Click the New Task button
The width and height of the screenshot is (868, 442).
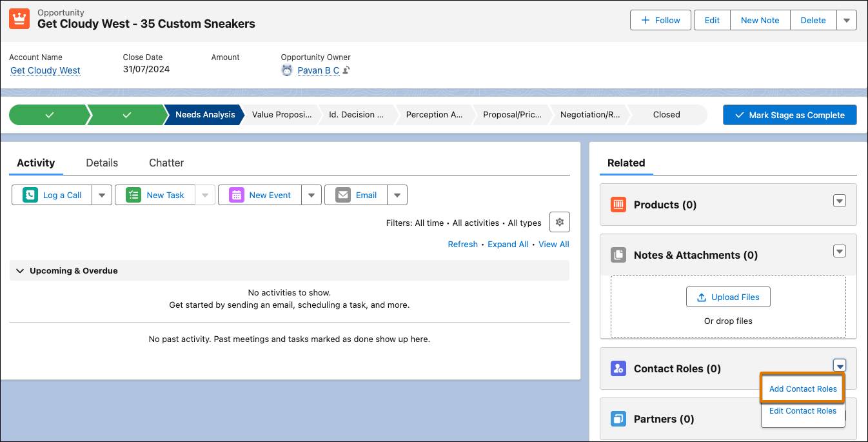coord(155,195)
